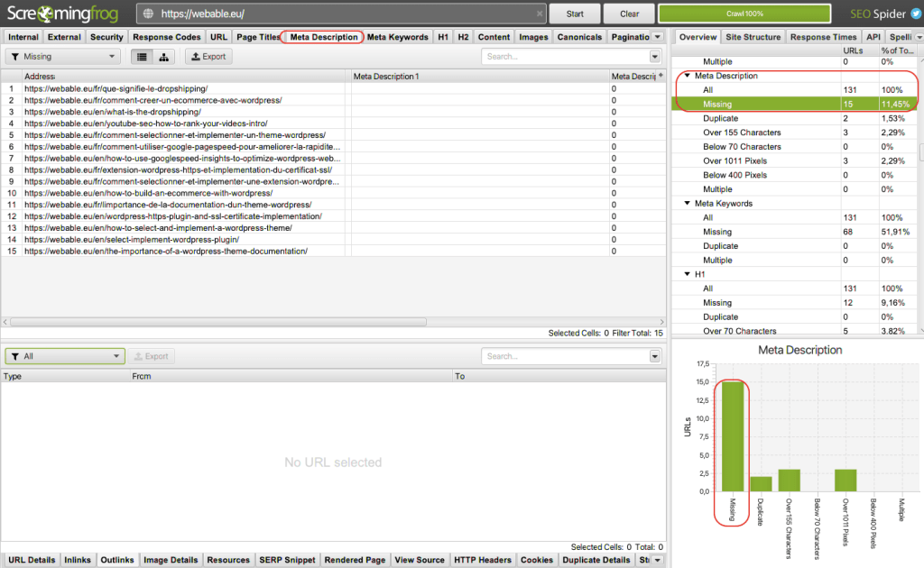Viewport: 924px width, 568px height.
Task: Select row youtube-seo-how-to-rank URL
Action: tap(334, 124)
